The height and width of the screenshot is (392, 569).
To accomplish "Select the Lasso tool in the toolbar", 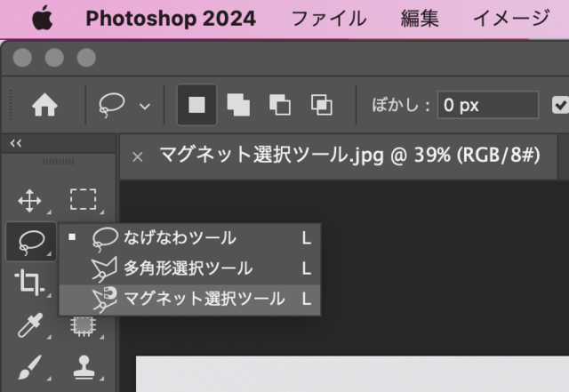I will pyautogui.click(x=31, y=242).
